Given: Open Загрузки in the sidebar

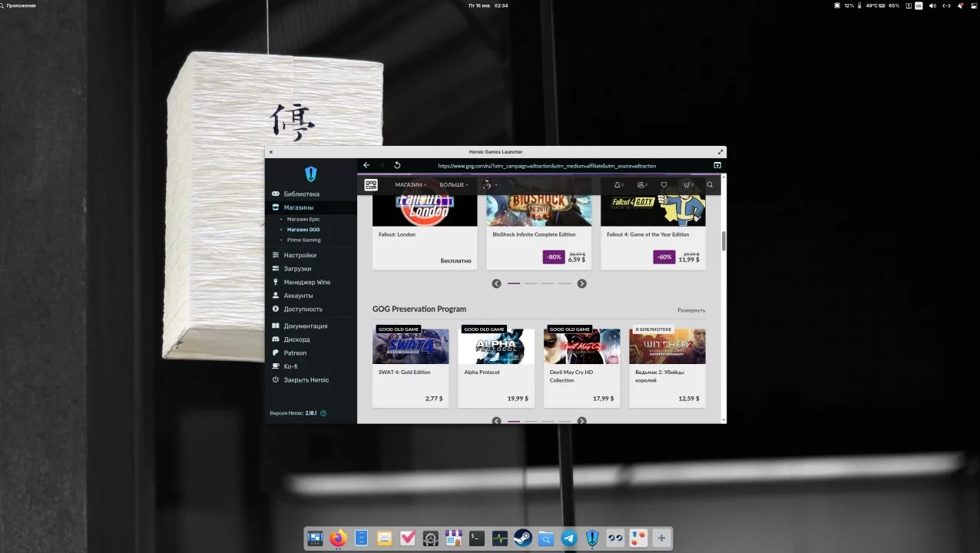Looking at the screenshot, I should [310, 269].
